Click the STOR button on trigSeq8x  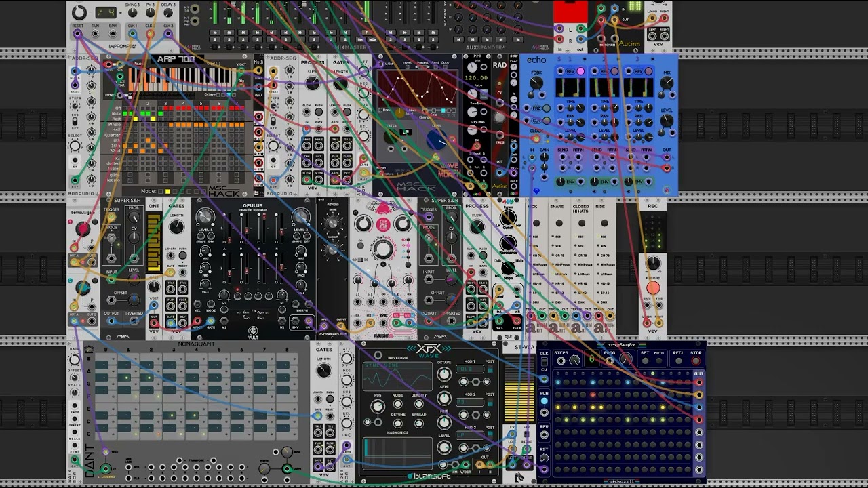[x=696, y=361]
